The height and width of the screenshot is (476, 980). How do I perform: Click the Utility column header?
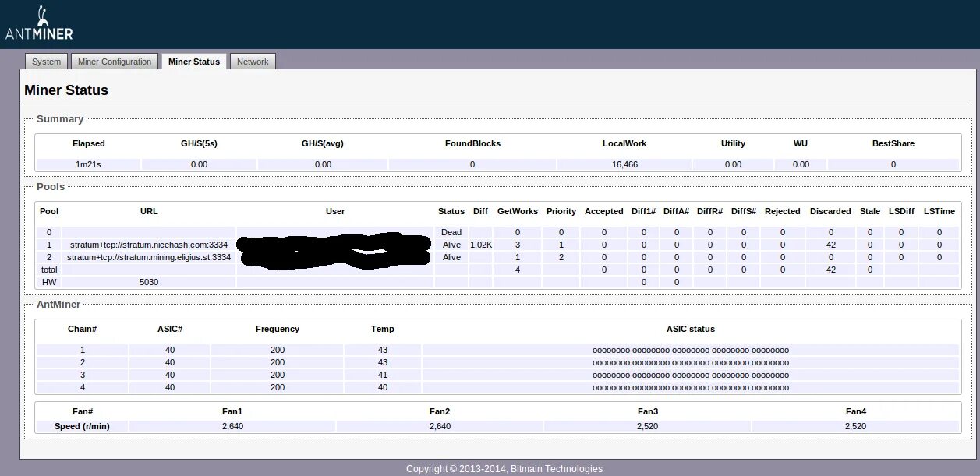pos(733,143)
